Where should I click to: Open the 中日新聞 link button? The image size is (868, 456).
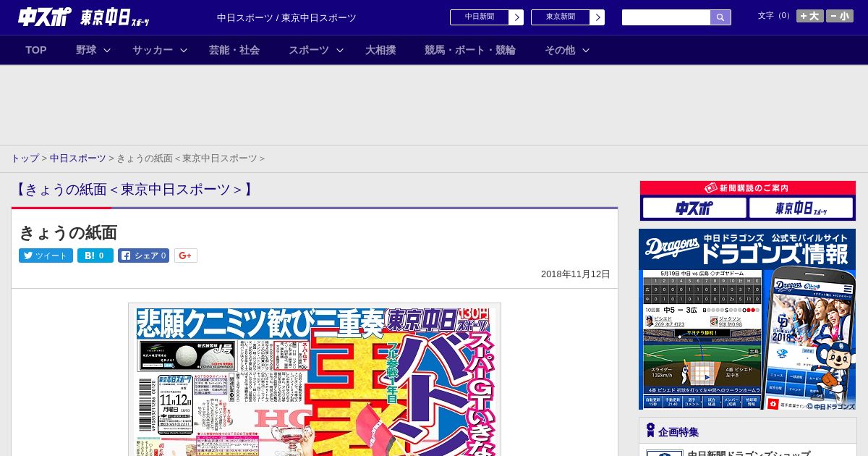480,17
